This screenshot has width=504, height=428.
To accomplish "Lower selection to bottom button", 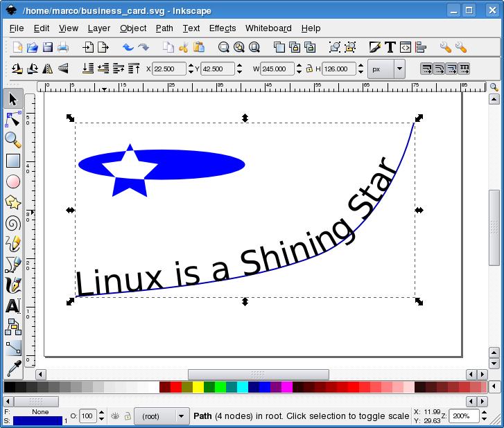I will [x=88, y=69].
